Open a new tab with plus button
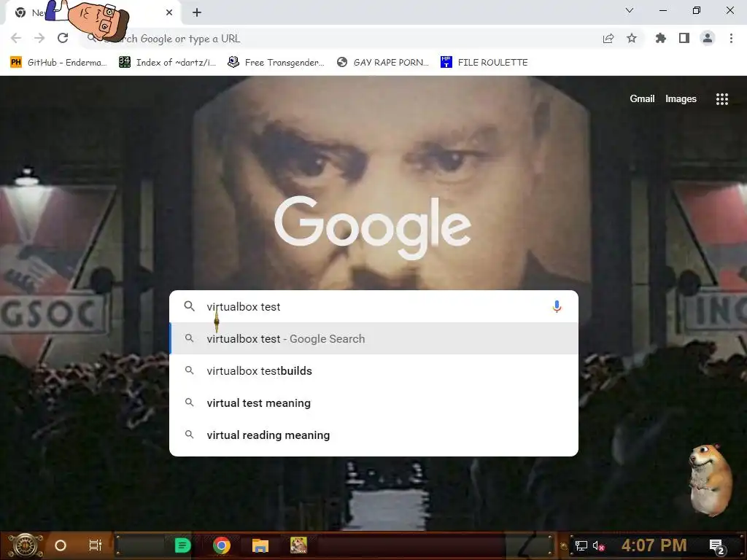747x560 pixels. coord(197,12)
